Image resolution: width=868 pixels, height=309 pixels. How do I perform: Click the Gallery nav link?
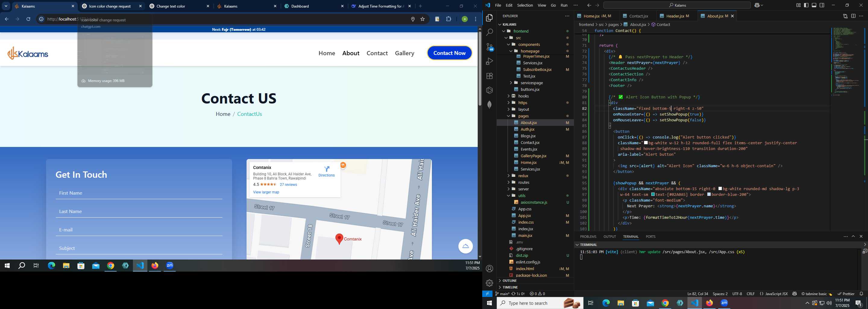point(404,53)
